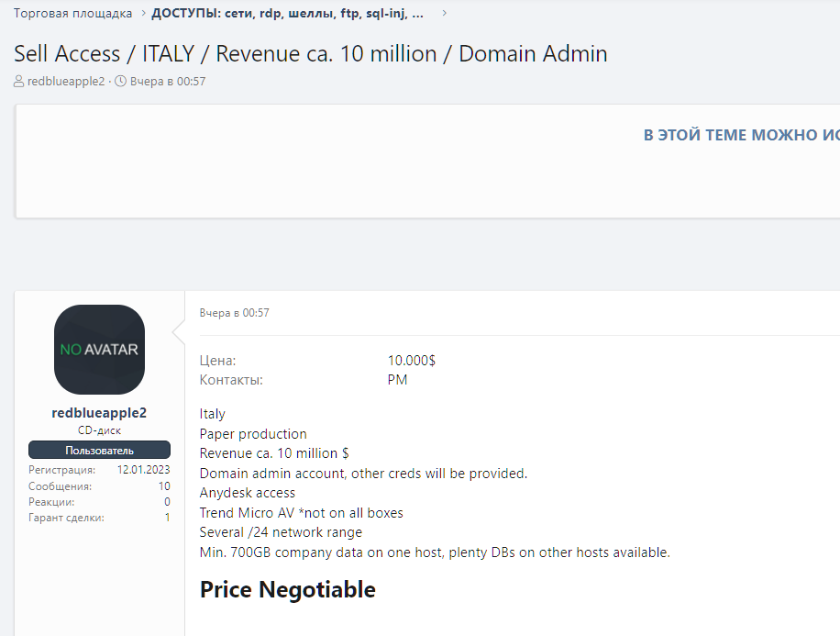Click the thread title Sell Access heading
Screen dimensions: 840x636
click(x=310, y=53)
